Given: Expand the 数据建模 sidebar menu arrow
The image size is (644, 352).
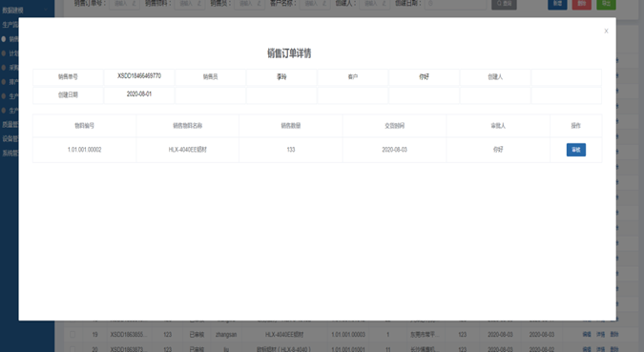Looking at the screenshot, I should pyautogui.click(x=46, y=10).
